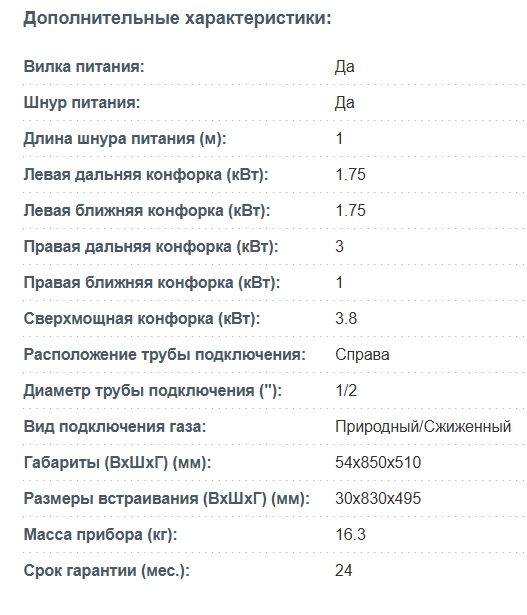Click the 'Дополнительные характеристики' heading
527x615 pixels.
tap(177, 18)
